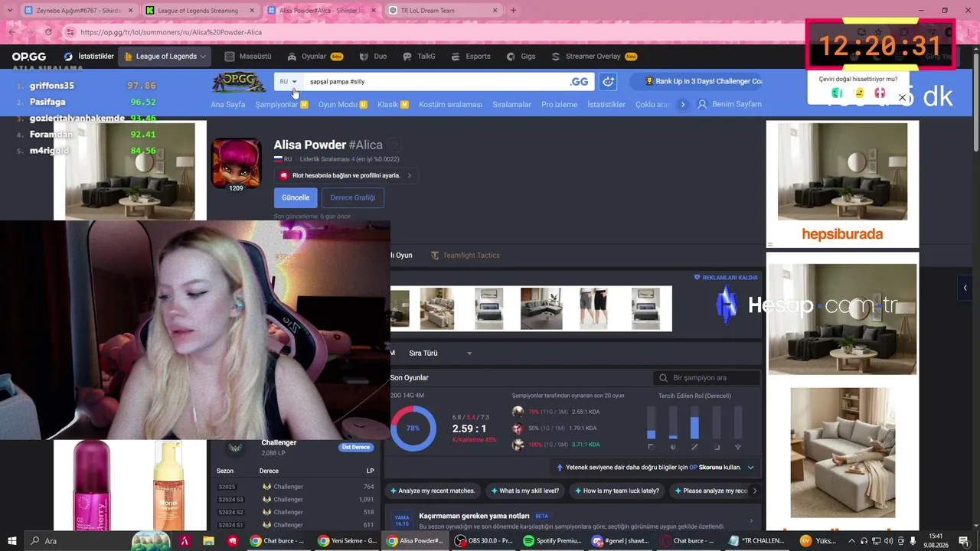
Task: Click the refresh icon beside the search bar
Action: (608, 82)
